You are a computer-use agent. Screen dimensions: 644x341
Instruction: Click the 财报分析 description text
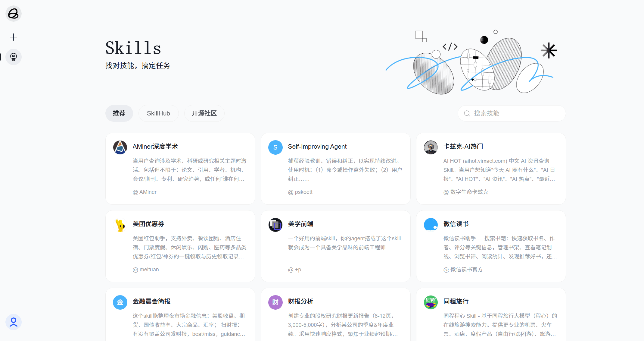point(343,325)
